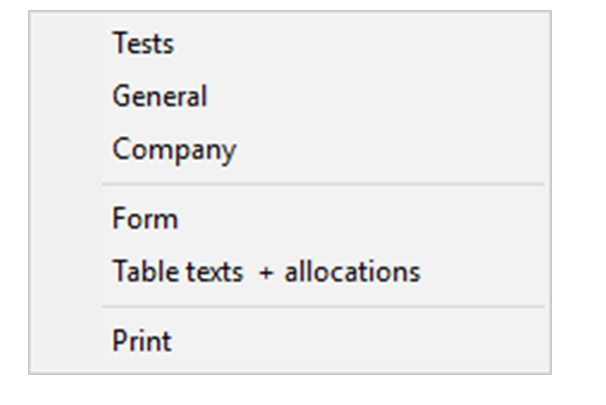Select General from the menu
The height and width of the screenshot is (405, 606).
(x=160, y=97)
